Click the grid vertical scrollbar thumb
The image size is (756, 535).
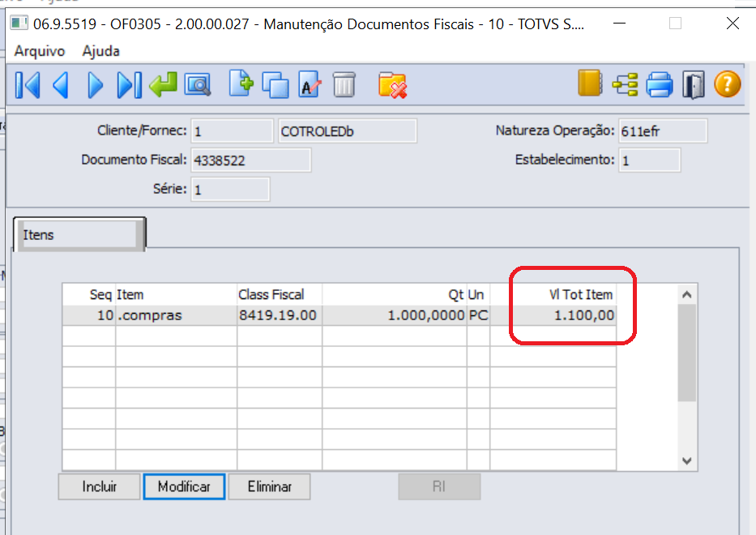[686, 353]
